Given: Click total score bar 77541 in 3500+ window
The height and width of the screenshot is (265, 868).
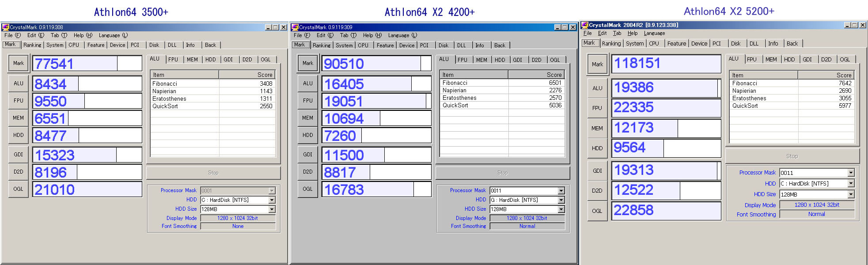Looking at the screenshot, I should pyautogui.click(x=87, y=63).
